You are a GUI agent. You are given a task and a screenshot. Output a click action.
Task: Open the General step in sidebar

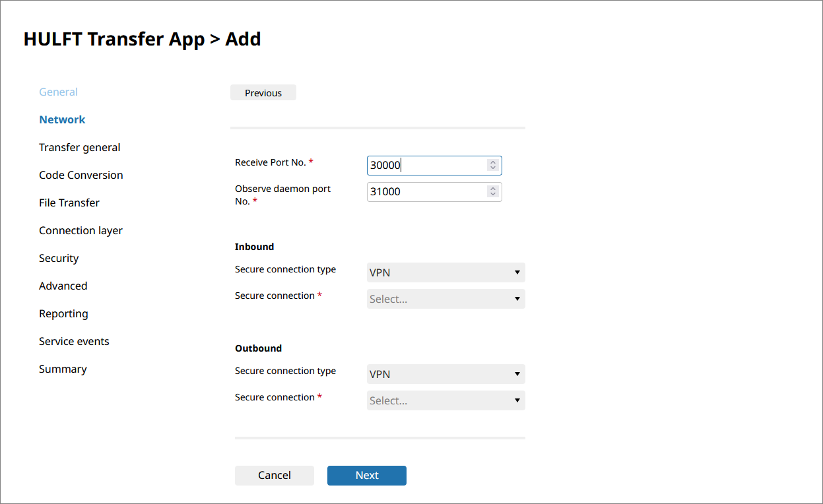58,92
